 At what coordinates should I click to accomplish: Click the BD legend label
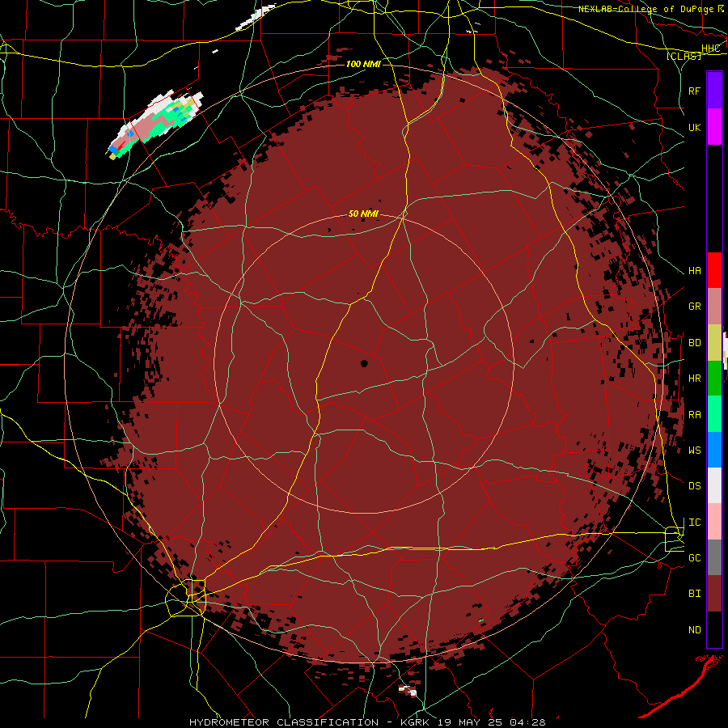694,343
